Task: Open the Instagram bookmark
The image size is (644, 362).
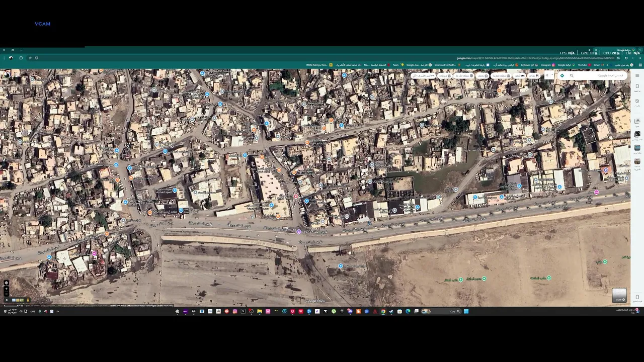Action: coord(548,64)
